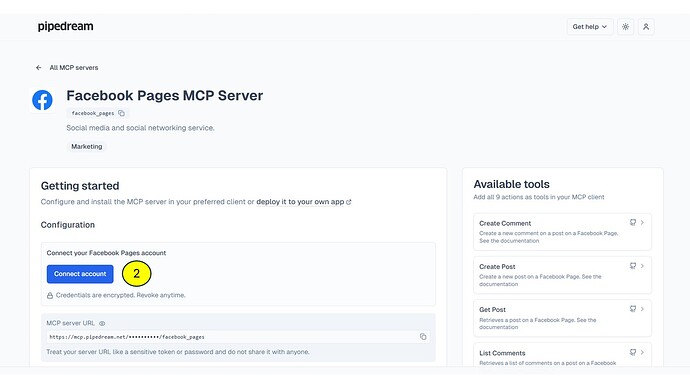690x388 pixels.
Task: Click the Facebook logo icon
Action: 42,100
